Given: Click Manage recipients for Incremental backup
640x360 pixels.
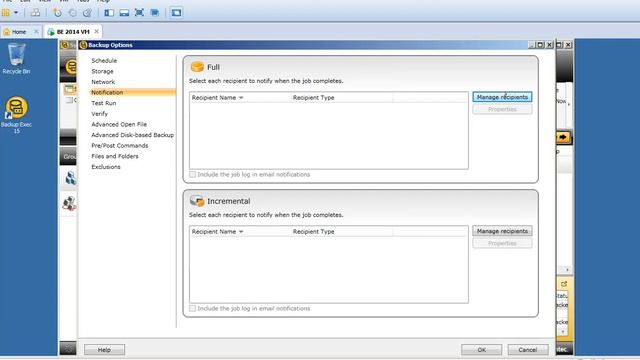Looking at the screenshot, I should 502,231.
